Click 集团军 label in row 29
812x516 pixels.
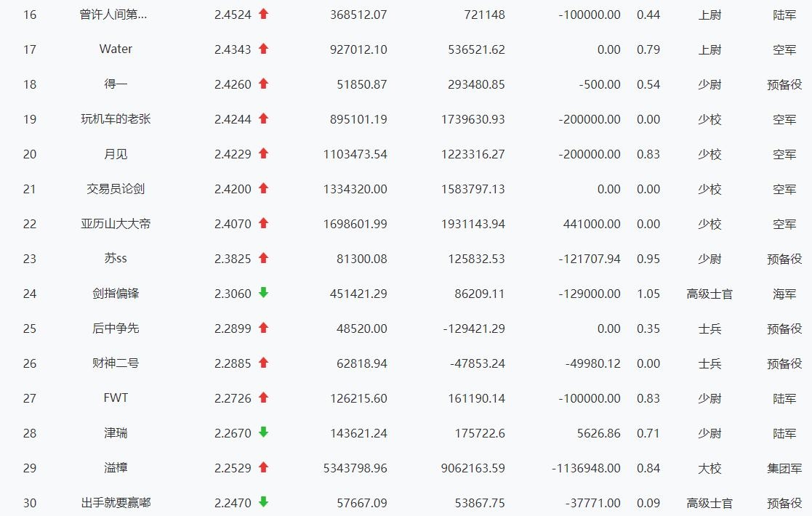tap(784, 468)
